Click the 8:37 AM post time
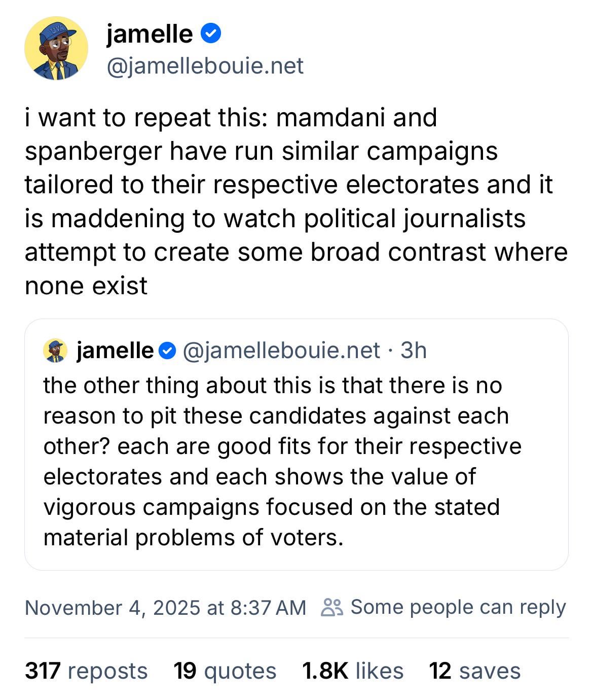 (268, 607)
